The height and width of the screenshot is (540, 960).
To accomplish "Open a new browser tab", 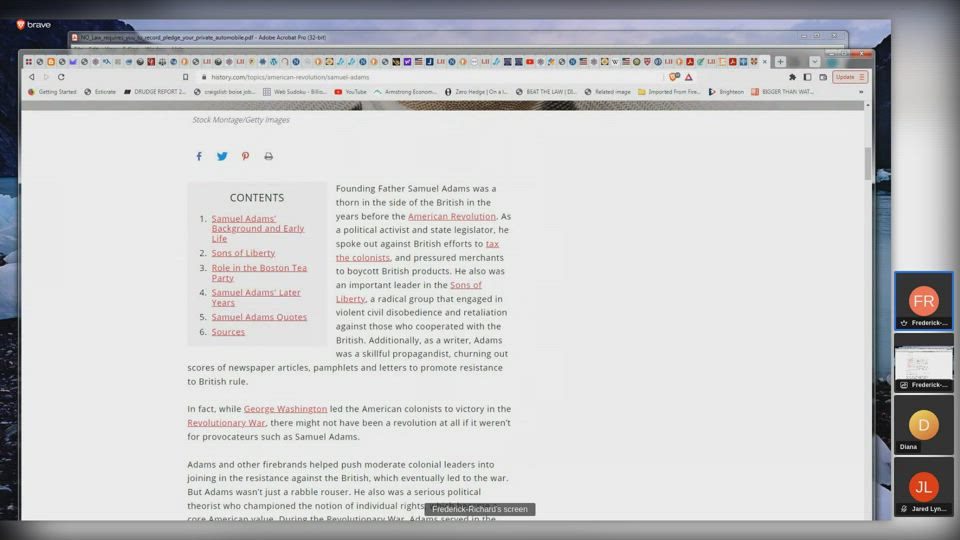I will [780, 62].
